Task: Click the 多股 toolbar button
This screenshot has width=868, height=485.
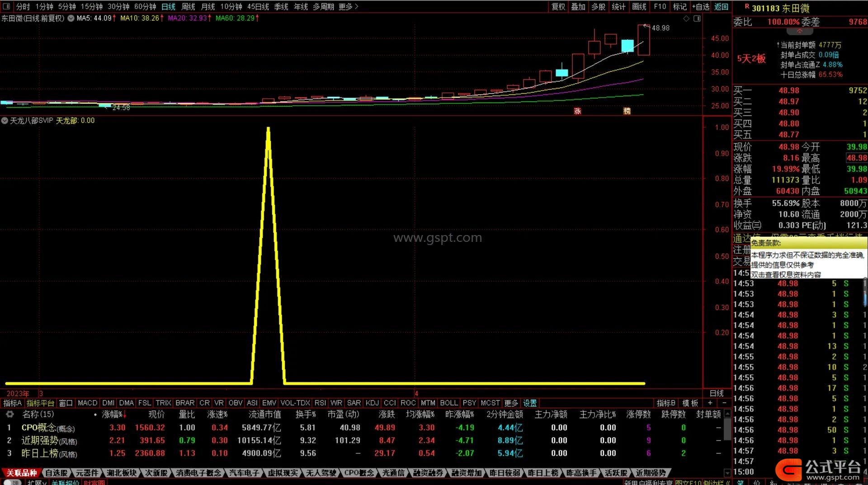Action: [x=598, y=7]
